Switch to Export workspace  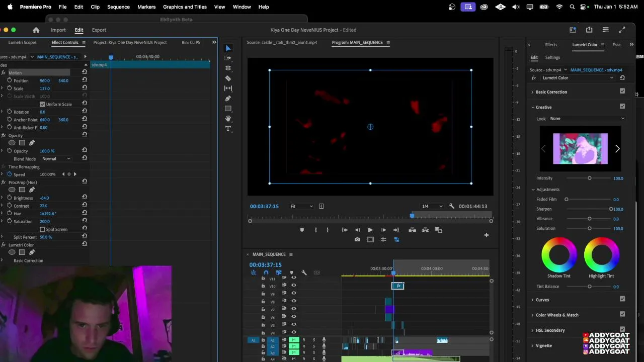tap(99, 30)
